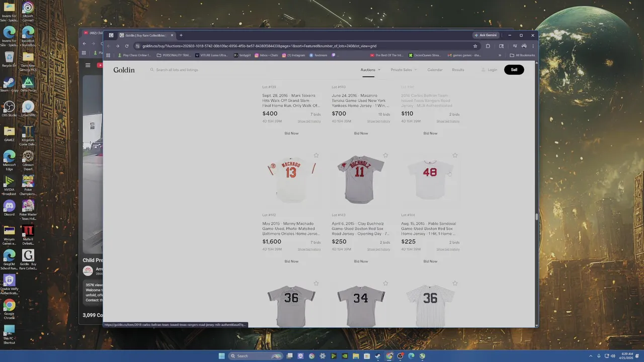Open the Play Chess Online bookmark
This screenshot has width=644, height=362.
(134, 55)
